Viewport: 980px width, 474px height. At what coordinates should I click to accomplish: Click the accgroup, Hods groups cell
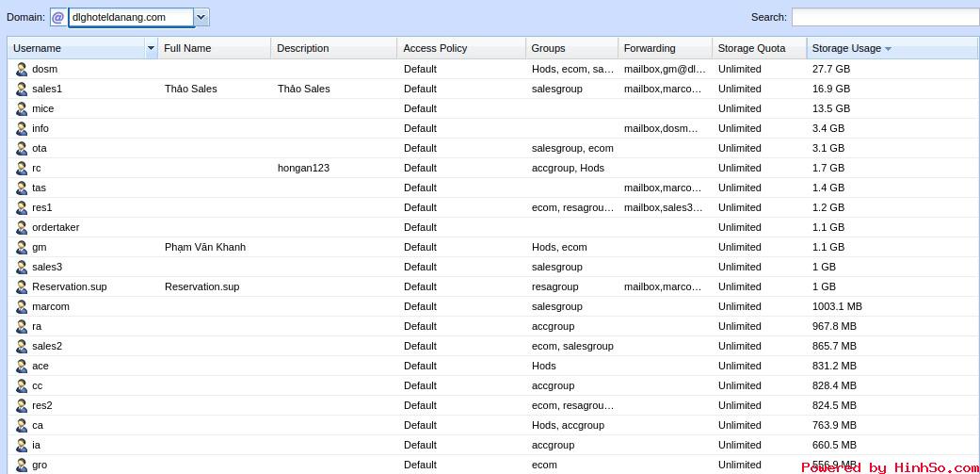click(568, 169)
